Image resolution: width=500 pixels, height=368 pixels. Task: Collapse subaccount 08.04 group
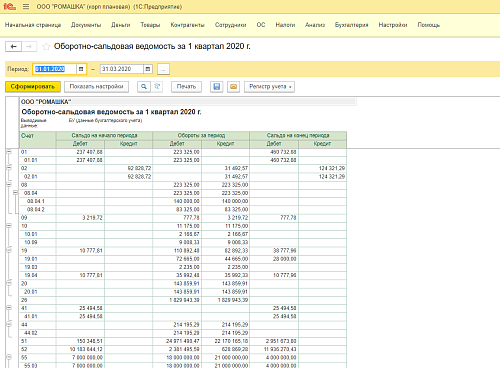click(15, 193)
